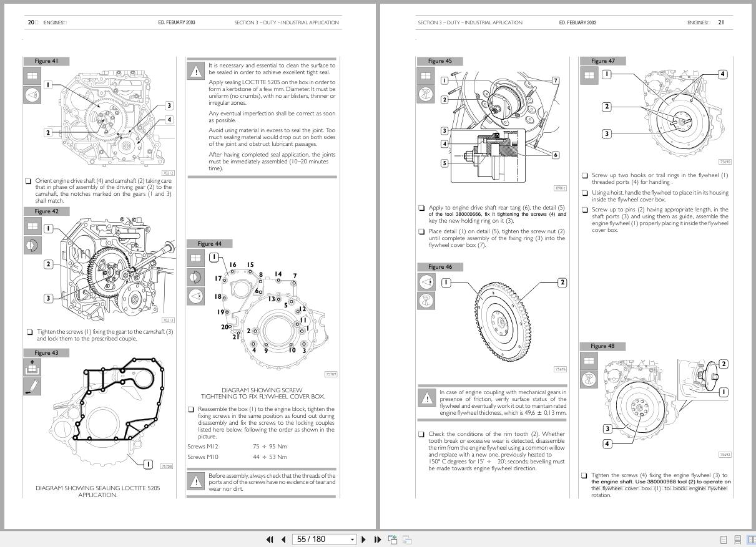Select the two-page facing view
Image resolution: width=756 pixels, height=547 pixels.
pos(753,539)
